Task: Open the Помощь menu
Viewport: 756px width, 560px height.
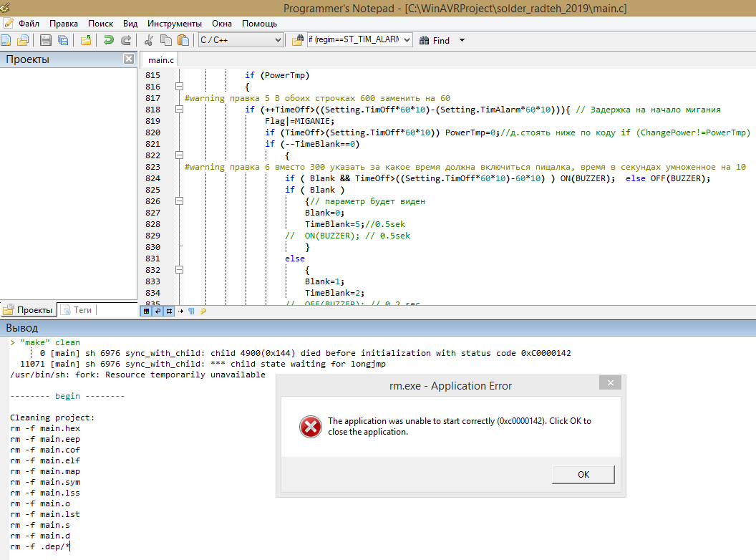Action: pos(259,24)
